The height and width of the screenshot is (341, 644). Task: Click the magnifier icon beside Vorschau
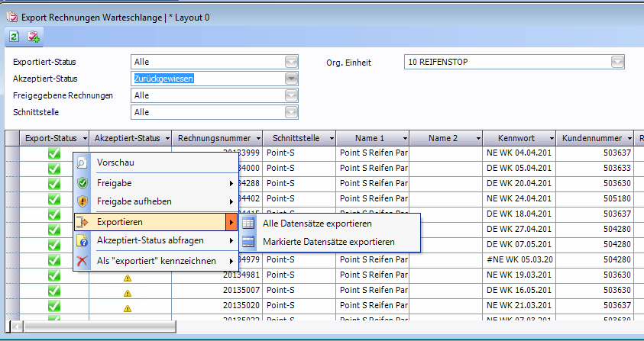pyautogui.click(x=83, y=162)
